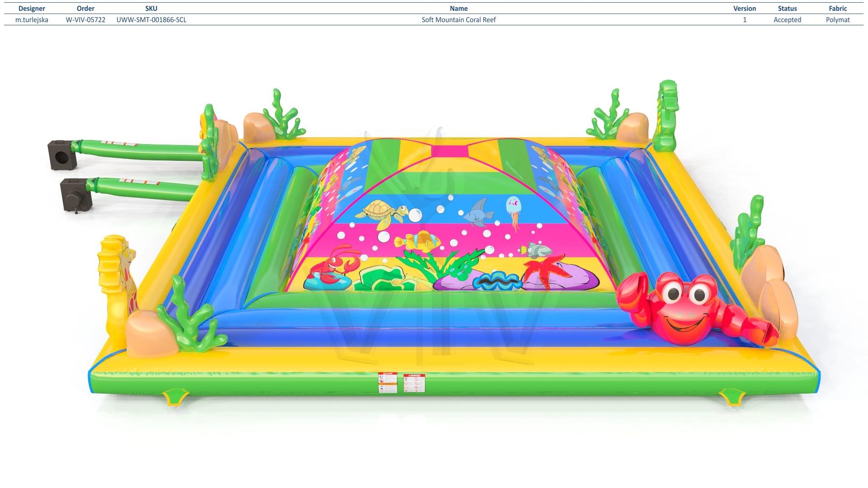Select SKU value UWW-SMT-001866-SCL

coord(151,20)
